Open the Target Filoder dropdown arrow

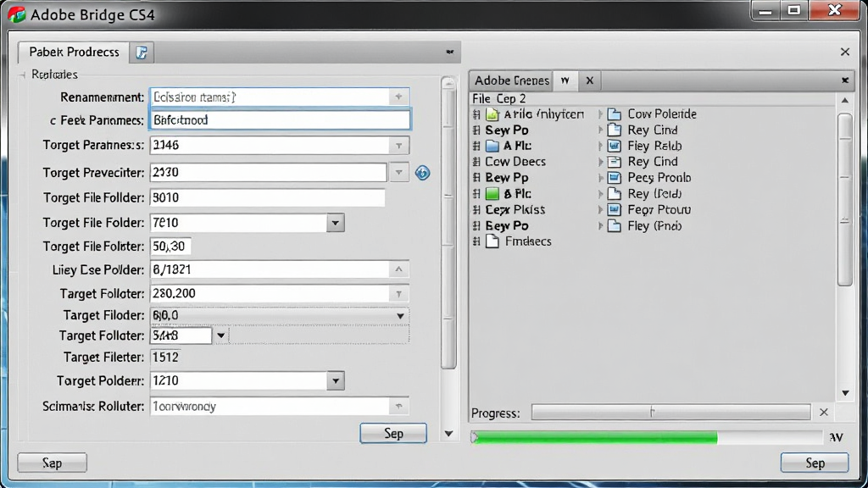click(x=400, y=315)
